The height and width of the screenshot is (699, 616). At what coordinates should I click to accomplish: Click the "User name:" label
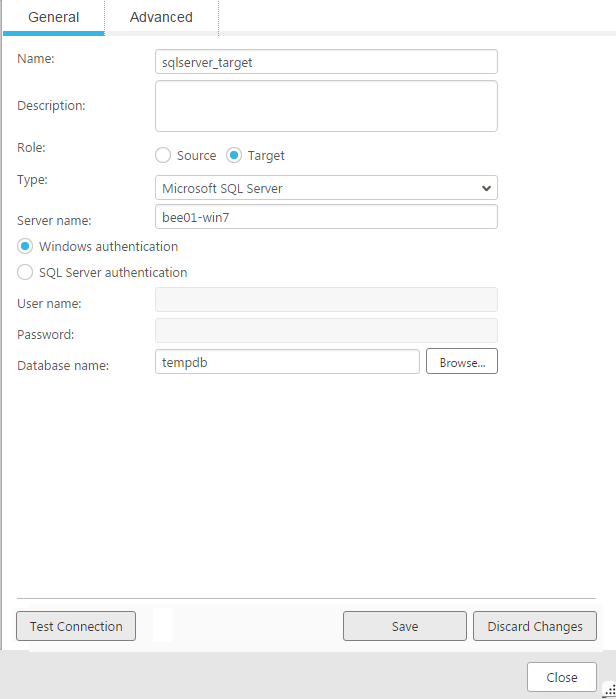pyautogui.click(x=49, y=304)
